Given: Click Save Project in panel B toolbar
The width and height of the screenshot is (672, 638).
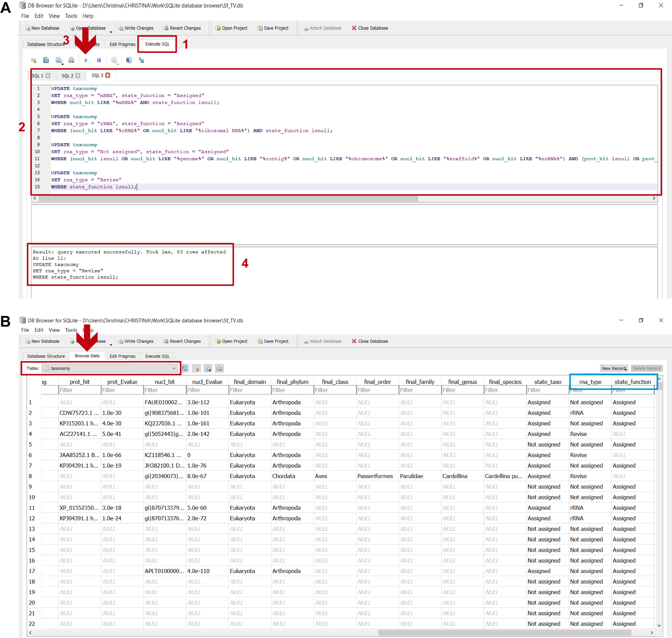Looking at the screenshot, I should click(x=273, y=341).
